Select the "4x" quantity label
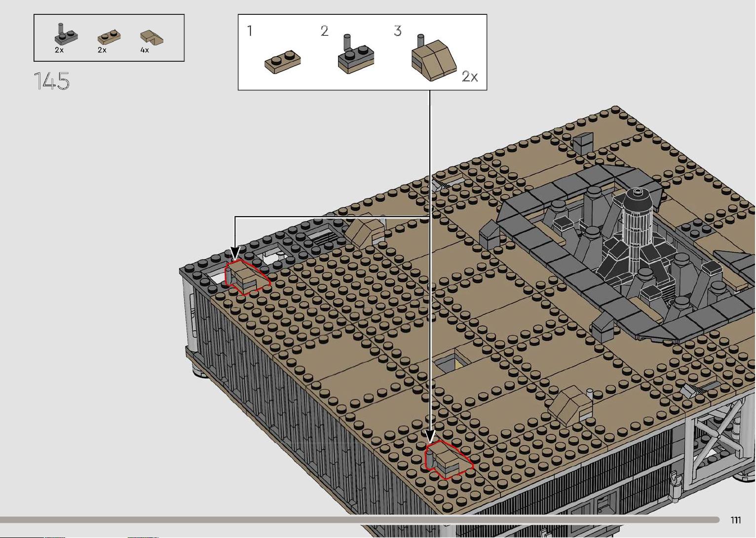This screenshot has height=538, width=756. tap(145, 50)
